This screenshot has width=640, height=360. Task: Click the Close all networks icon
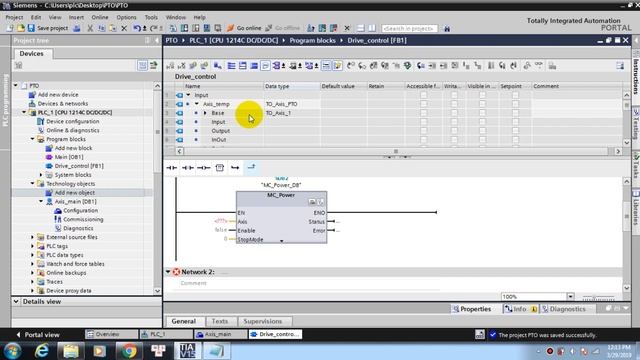[243, 66]
